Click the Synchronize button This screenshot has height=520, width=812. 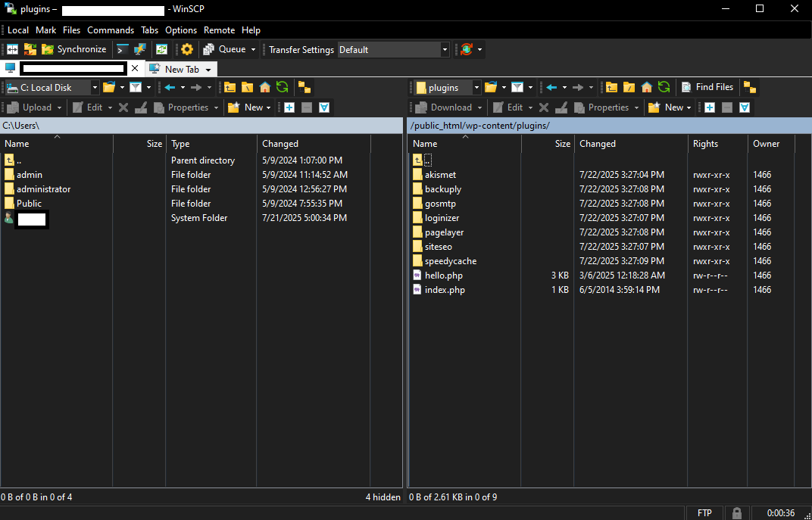click(74, 49)
